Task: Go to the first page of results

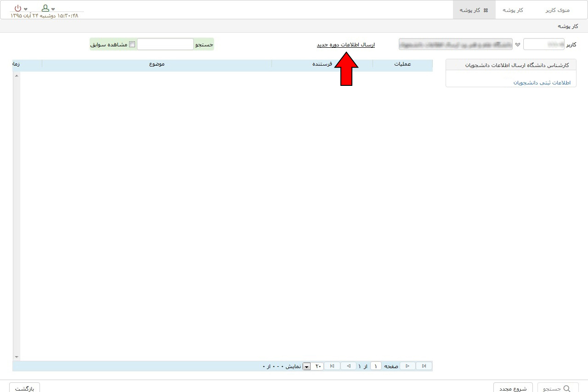Action: [x=424, y=366]
